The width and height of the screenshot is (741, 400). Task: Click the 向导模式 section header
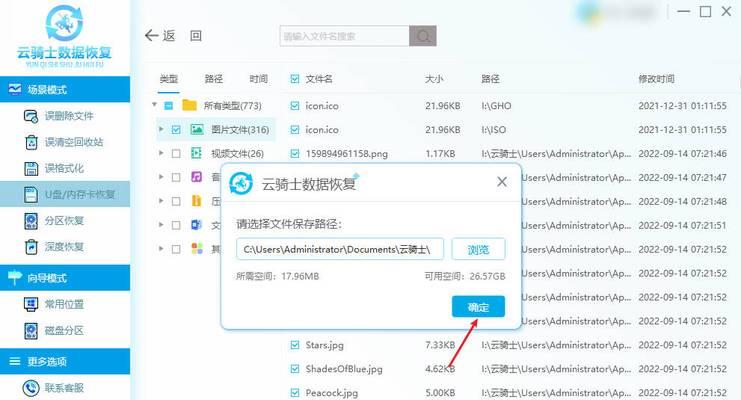[65, 278]
